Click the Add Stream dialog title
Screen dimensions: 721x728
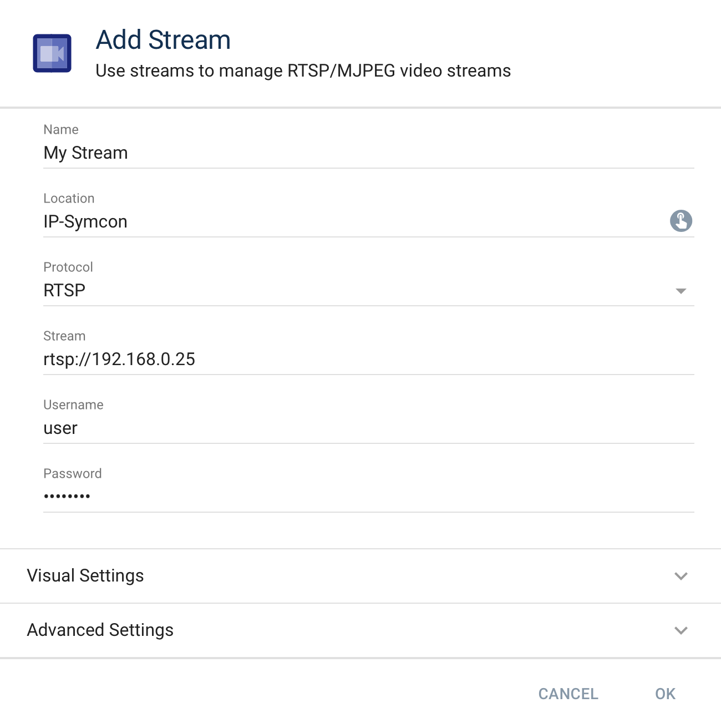coord(164,39)
